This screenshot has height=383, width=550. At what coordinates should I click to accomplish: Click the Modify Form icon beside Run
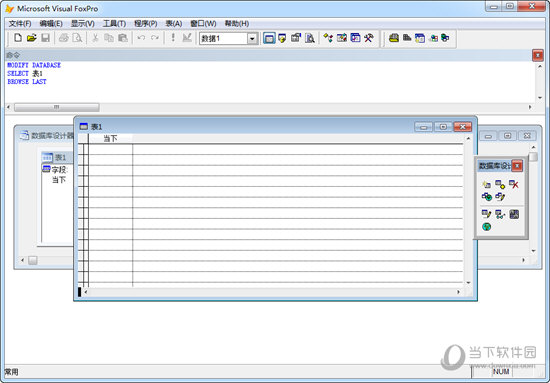pos(187,38)
